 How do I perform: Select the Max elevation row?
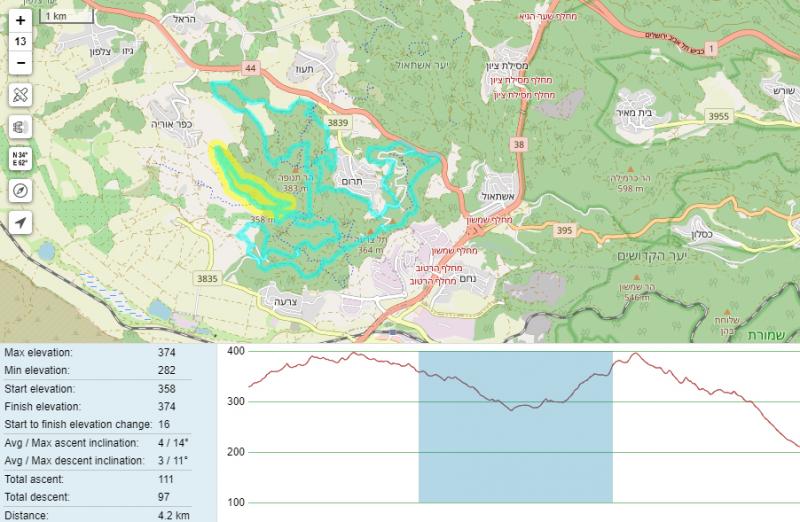coord(100,353)
